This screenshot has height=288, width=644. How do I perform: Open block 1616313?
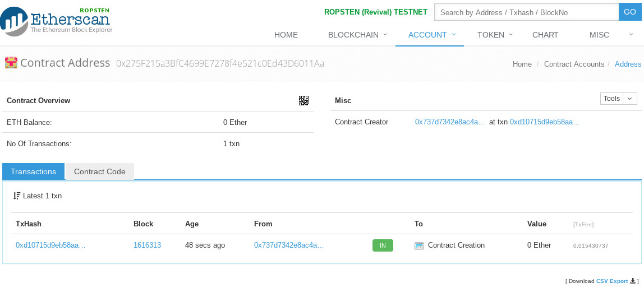pos(147,245)
